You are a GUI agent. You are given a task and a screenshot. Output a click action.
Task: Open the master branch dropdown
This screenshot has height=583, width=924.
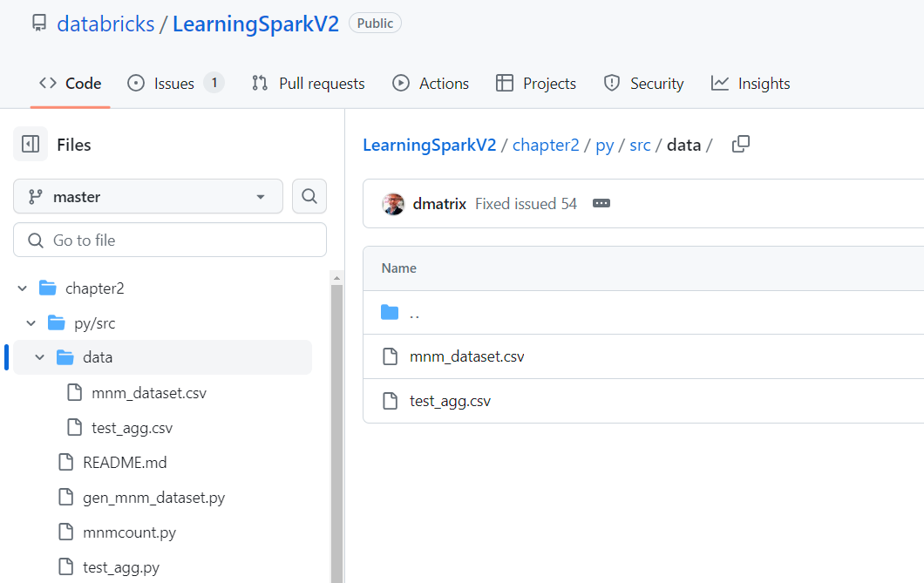point(148,196)
